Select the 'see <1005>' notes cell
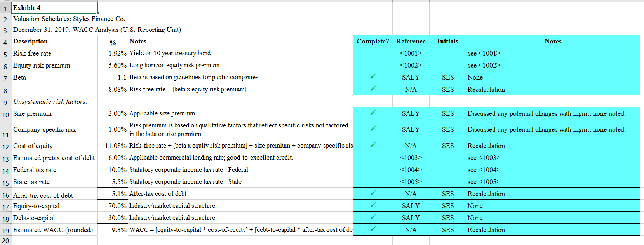Viewport: 644px width, 245px height. point(553,182)
